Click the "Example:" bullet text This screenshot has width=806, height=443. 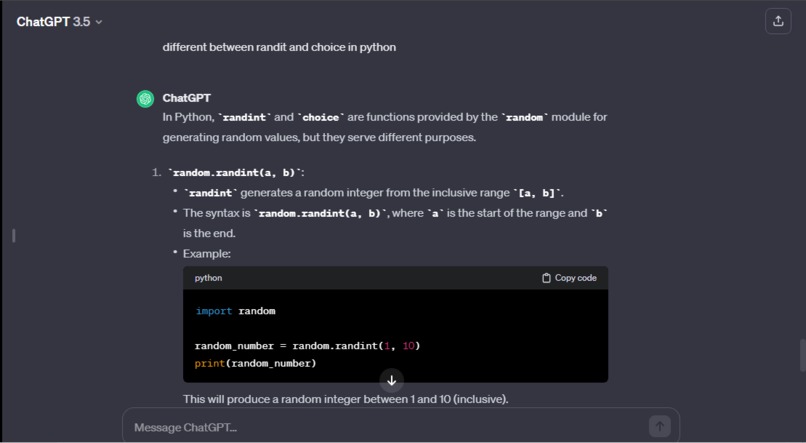coord(207,254)
